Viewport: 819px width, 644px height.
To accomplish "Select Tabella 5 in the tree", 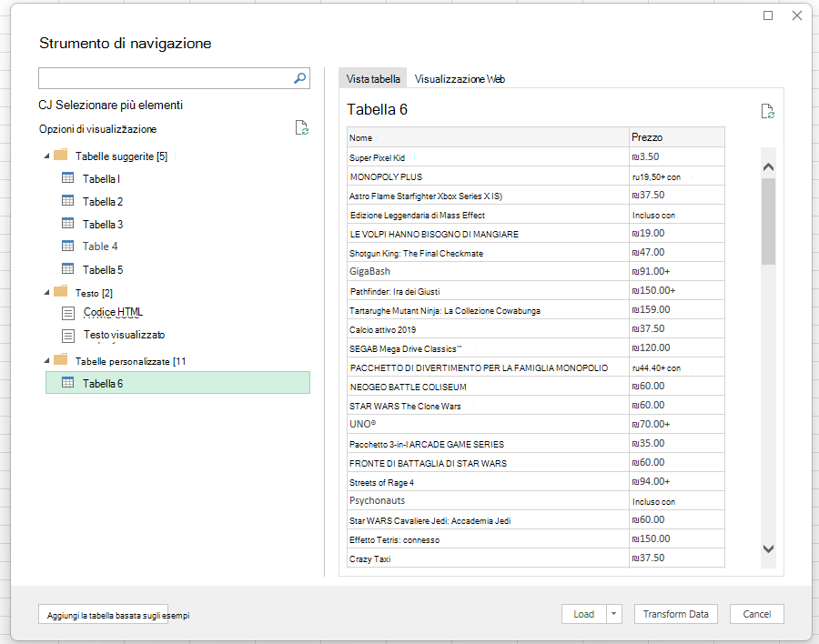I will pos(102,270).
